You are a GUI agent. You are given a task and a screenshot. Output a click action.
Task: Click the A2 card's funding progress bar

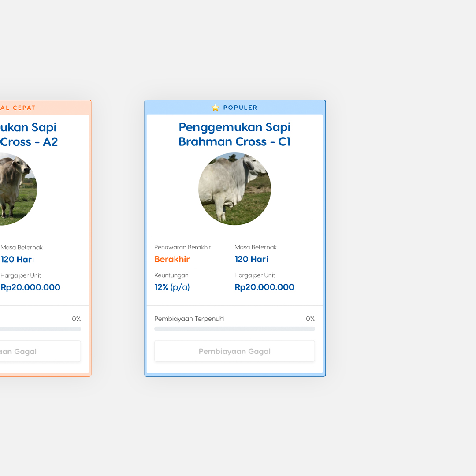coord(40,329)
